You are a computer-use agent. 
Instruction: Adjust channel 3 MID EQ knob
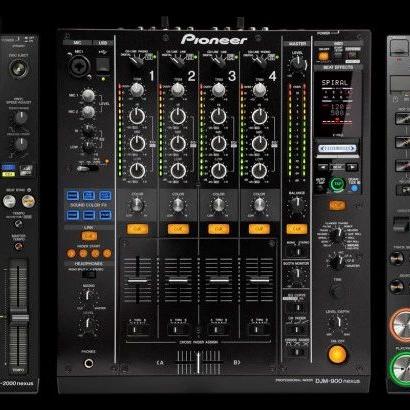pyautogui.click(x=219, y=143)
